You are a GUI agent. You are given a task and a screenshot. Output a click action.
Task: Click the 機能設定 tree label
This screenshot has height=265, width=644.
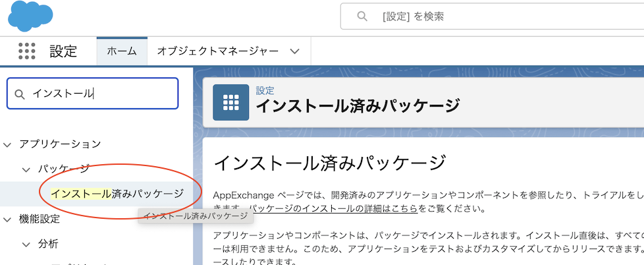[40, 219]
